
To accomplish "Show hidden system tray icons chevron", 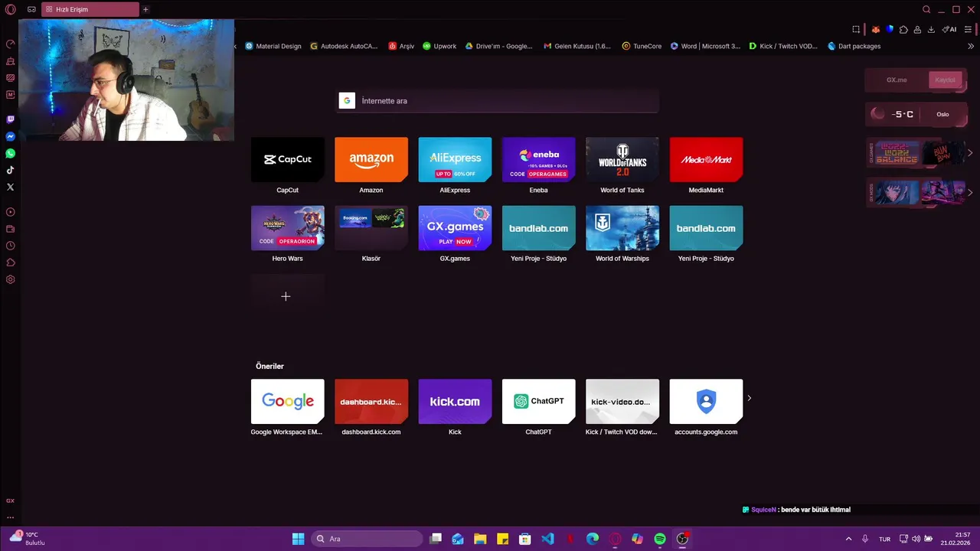I will coord(848,539).
